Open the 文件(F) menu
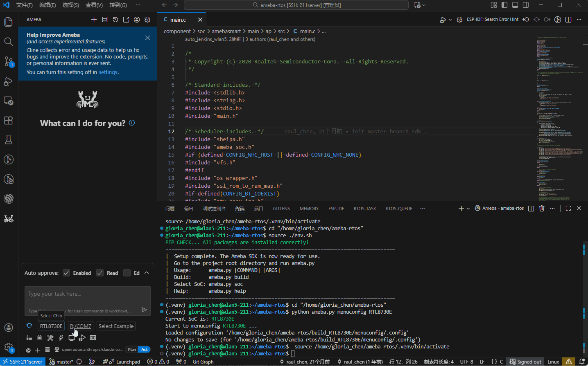The width and height of the screenshot is (588, 366). [x=24, y=5]
